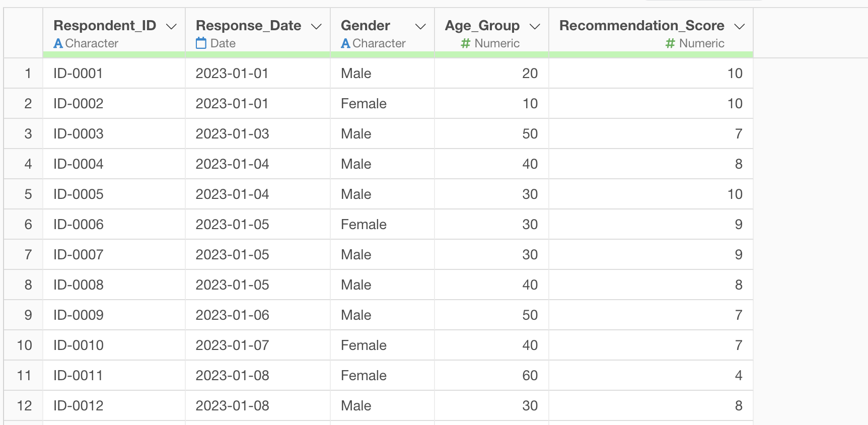Select the Response_Date column header text
The height and width of the screenshot is (425, 868).
click(248, 25)
